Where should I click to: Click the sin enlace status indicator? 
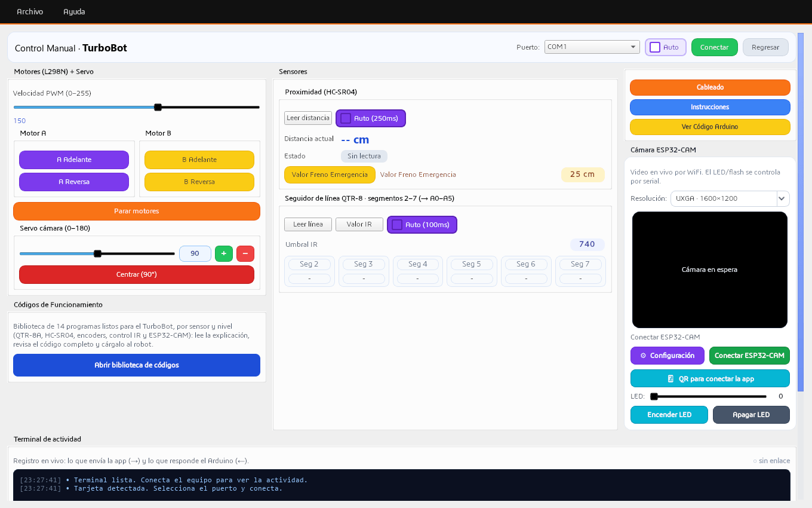click(771, 461)
